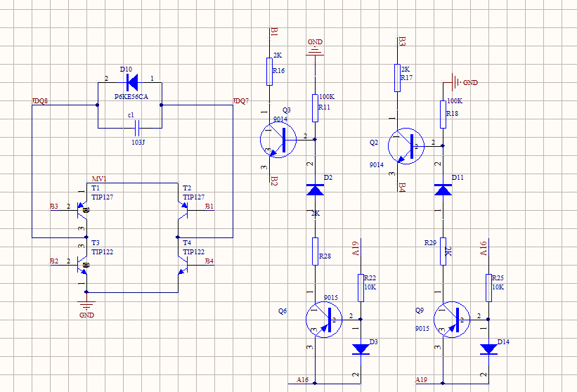
Task: Click the 9014 text near Q3
Action: (280, 119)
